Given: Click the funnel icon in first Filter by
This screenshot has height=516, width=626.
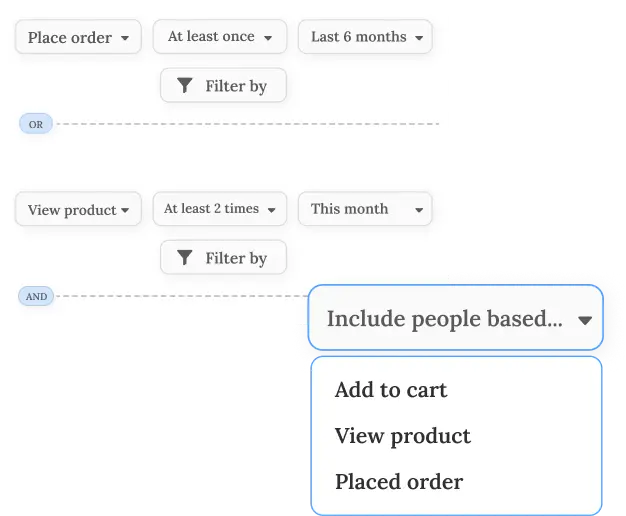Looking at the screenshot, I should 185,85.
